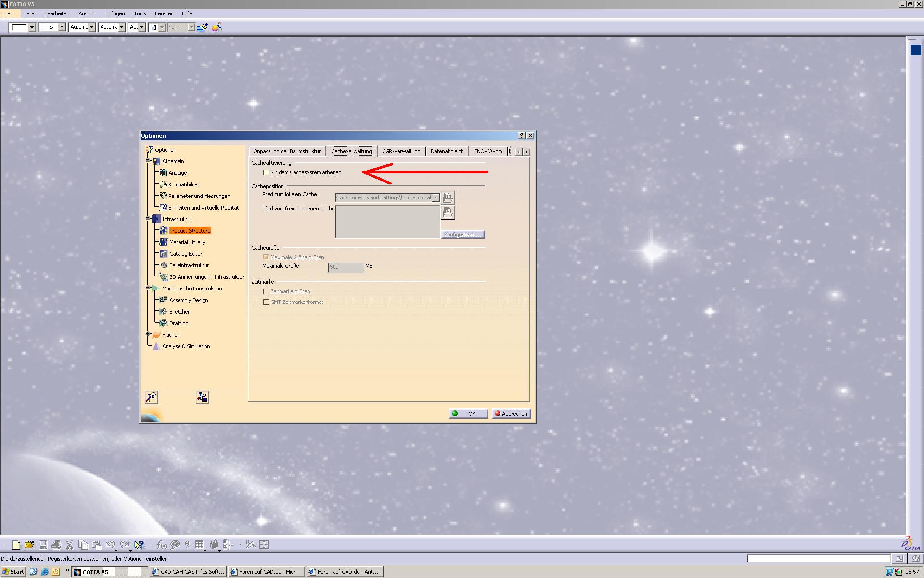Click the Copy icon

click(x=83, y=545)
